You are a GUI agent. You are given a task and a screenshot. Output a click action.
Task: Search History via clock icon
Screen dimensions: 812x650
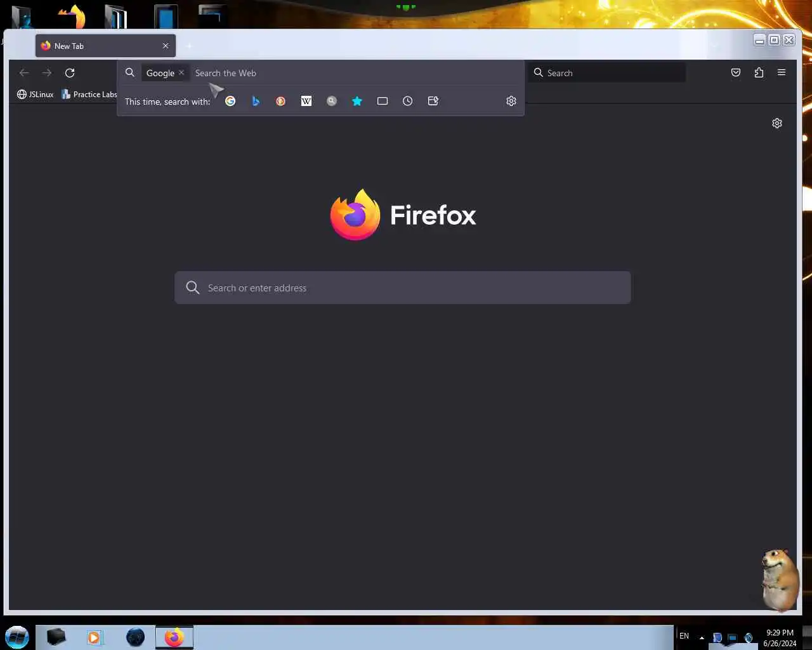(x=408, y=101)
